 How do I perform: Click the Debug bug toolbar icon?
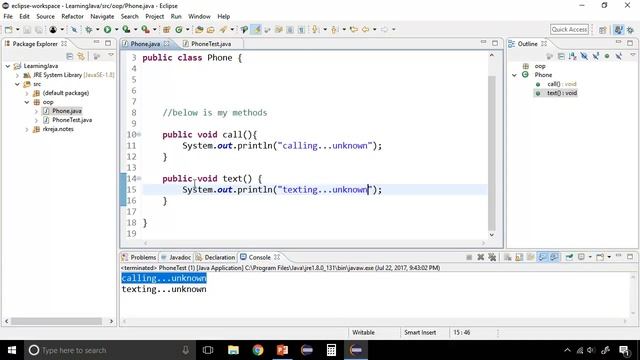tap(88, 29)
